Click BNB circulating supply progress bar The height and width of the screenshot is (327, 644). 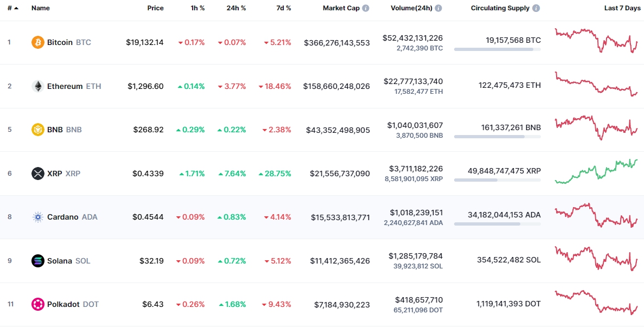498,137
